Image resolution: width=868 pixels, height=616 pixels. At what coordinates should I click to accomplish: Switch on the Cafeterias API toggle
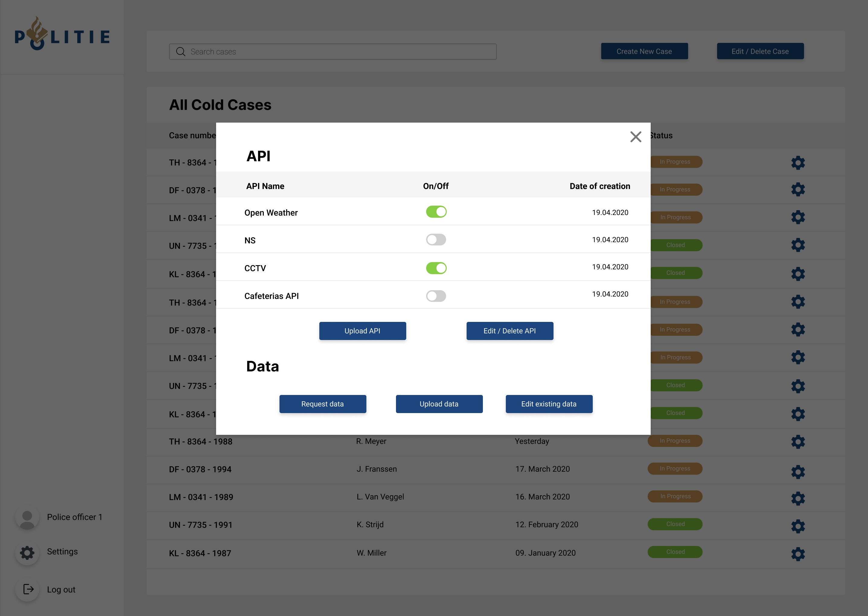(x=436, y=296)
